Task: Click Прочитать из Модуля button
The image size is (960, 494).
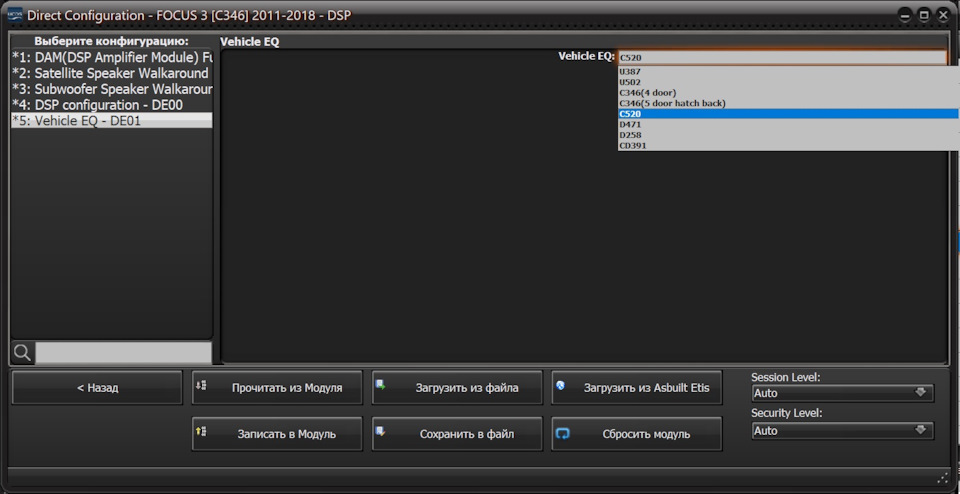Action: [x=277, y=387]
